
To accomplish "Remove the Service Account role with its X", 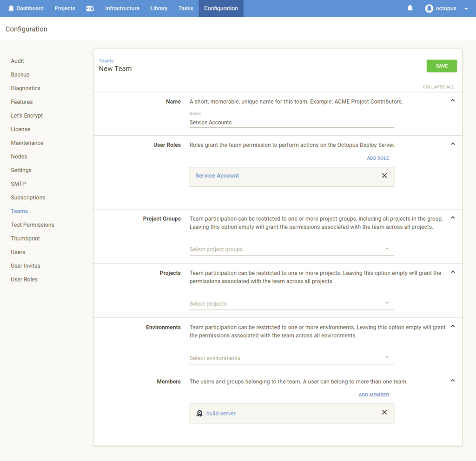I will coord(384,176).
